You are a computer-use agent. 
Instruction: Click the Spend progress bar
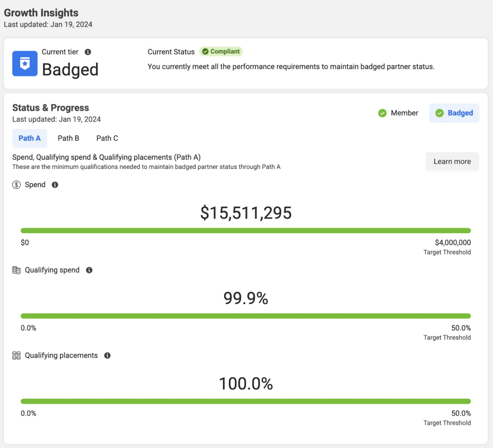(246, 231)
